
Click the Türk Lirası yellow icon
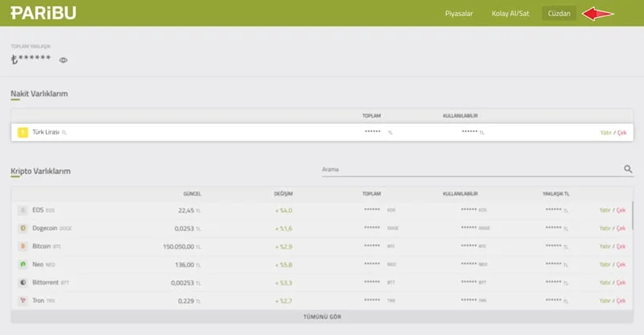point(23,132)
